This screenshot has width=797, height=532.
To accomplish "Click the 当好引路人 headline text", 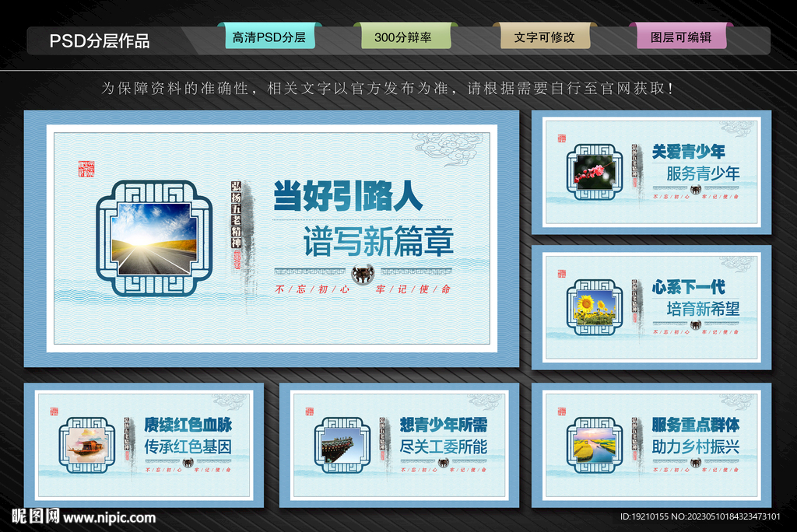I will [x=348, y=196].
